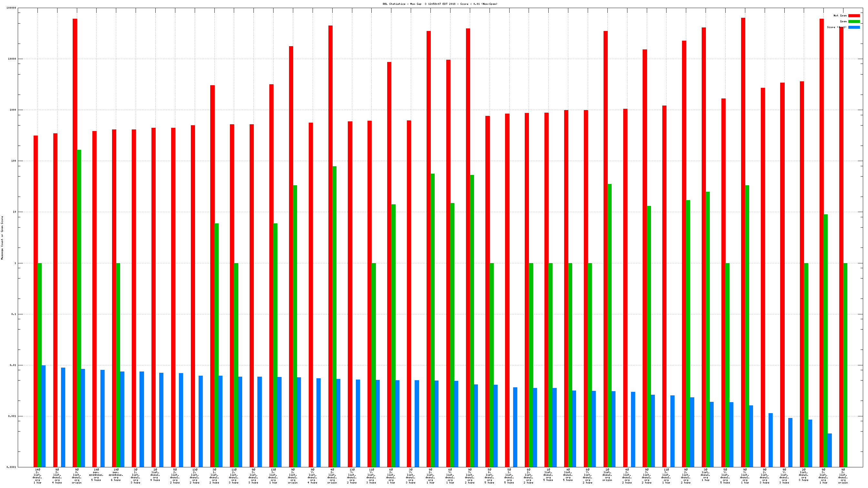Click the last x-axis label at far right
Image resolution: width=868 pixels, height=488 pixels.
[843, 476]
